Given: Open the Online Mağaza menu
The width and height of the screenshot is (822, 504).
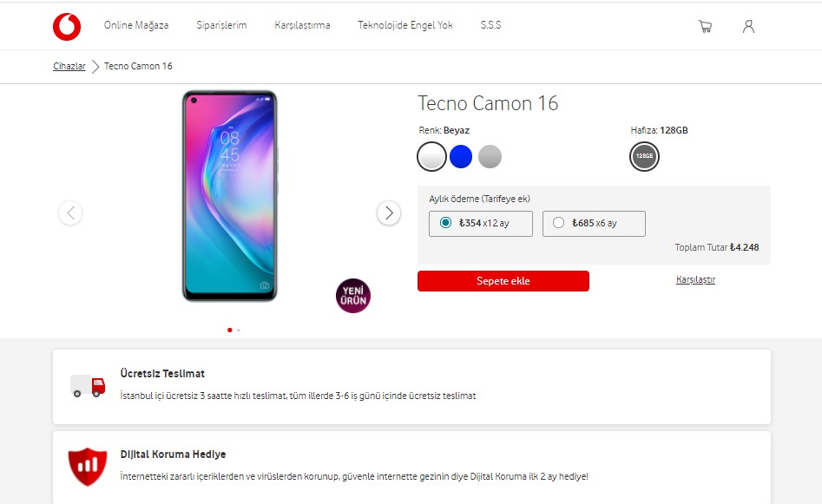Looking at the screenshot, I should (136, 25).
